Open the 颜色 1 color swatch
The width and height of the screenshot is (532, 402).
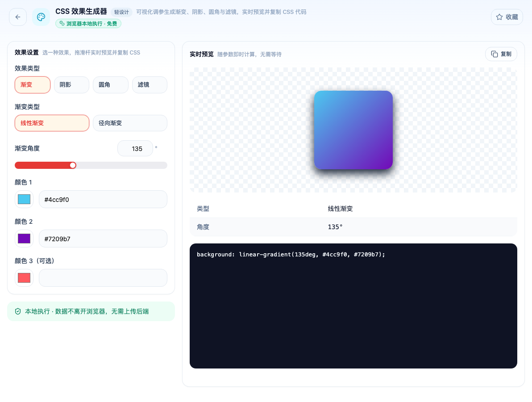[x=24, y=199]
